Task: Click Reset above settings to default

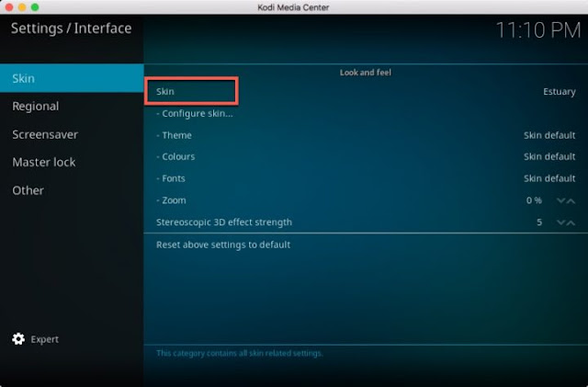Action: pos(366,245)
